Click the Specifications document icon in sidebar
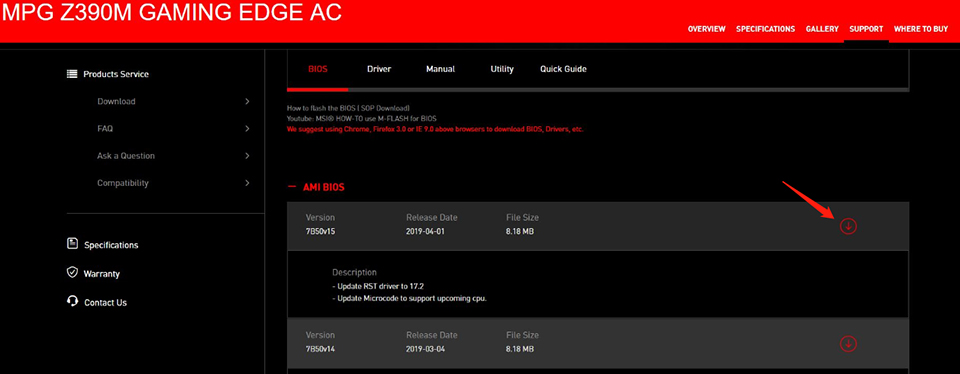 pos(72,244)
